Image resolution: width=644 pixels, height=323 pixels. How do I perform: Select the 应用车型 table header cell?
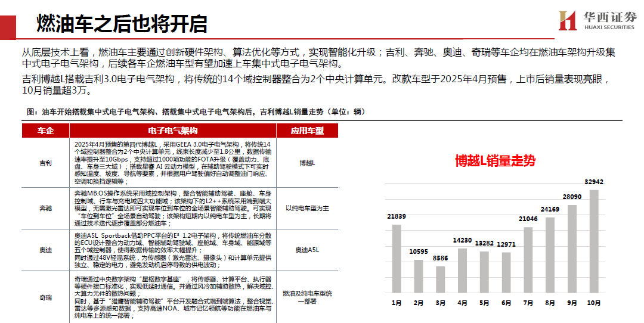[307, 131]
